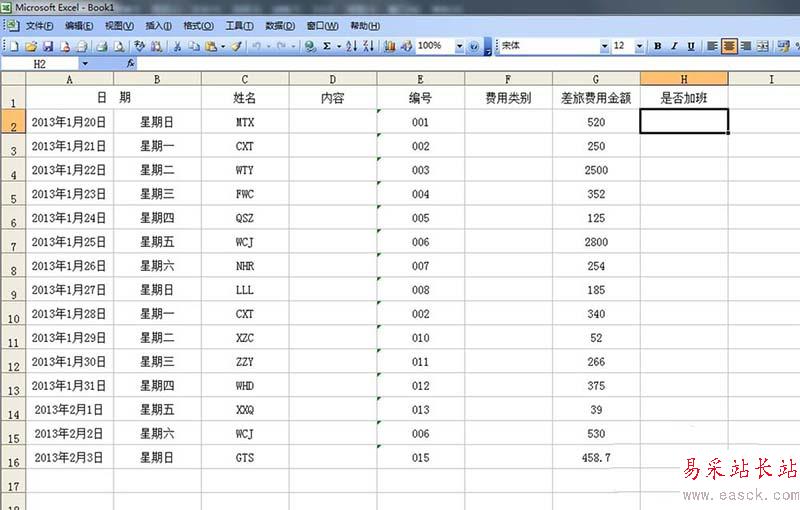Select the name cell GTS
This screenshot has width=800, height=510.
click(245, 457)
